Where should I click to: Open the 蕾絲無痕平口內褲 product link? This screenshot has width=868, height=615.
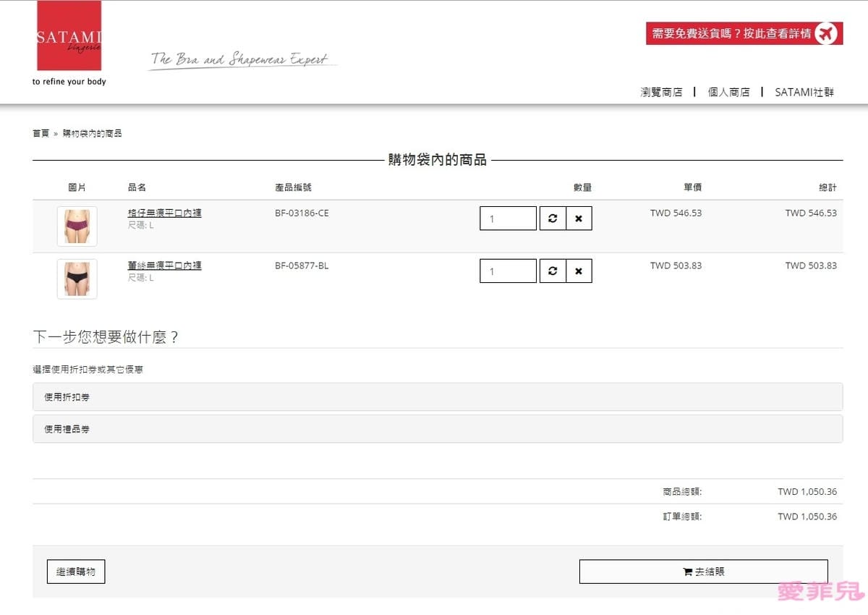coord(164,266)
